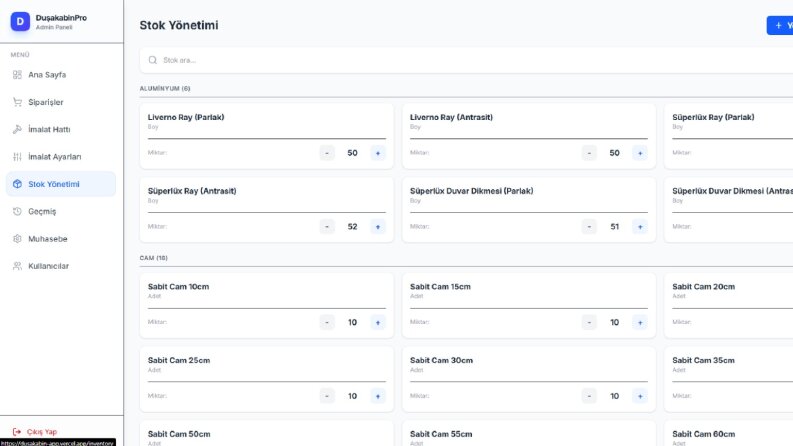Focus the Stok ara search field

pyautogui.click(x=466, y=60)
